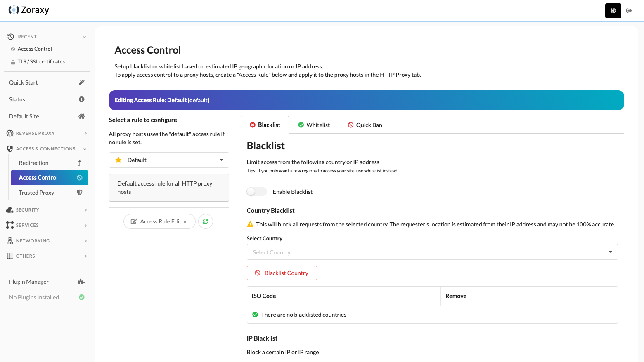Collapse the Access & Connections section
Image resolution: width=644 pixels, height=362 pixels.
pos(47,149)
